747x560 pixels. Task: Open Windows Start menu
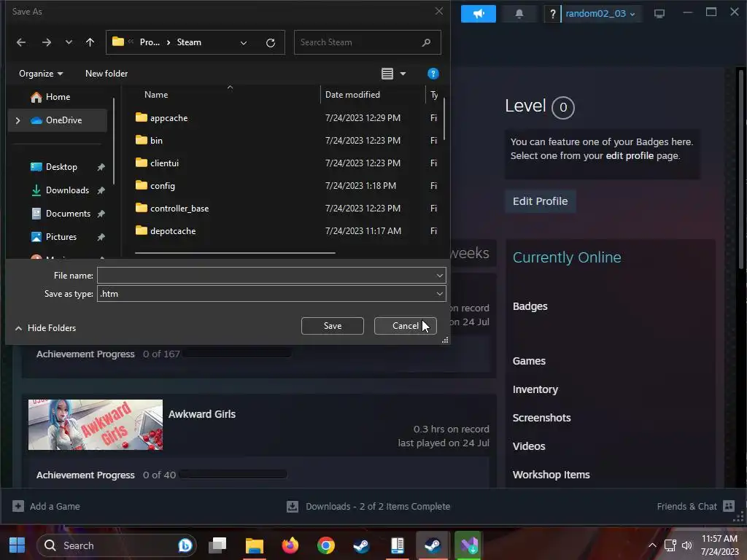(18, 545)
